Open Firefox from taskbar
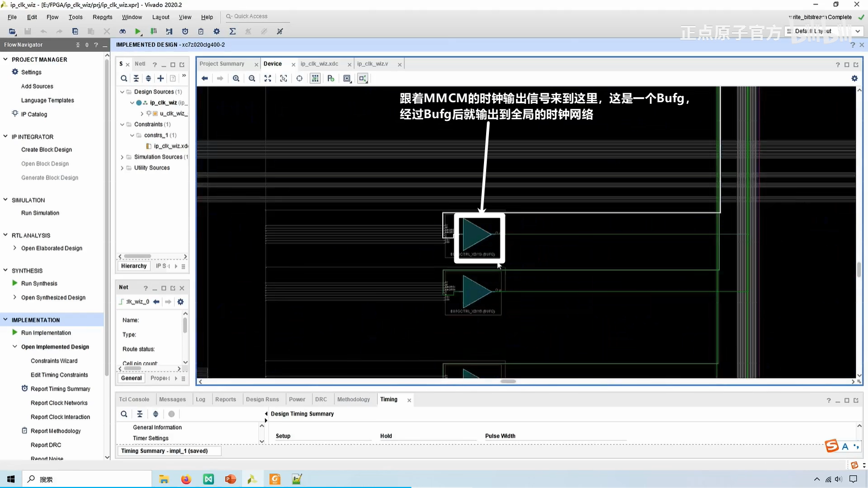 pyautogui.click(x=186, y=479)
